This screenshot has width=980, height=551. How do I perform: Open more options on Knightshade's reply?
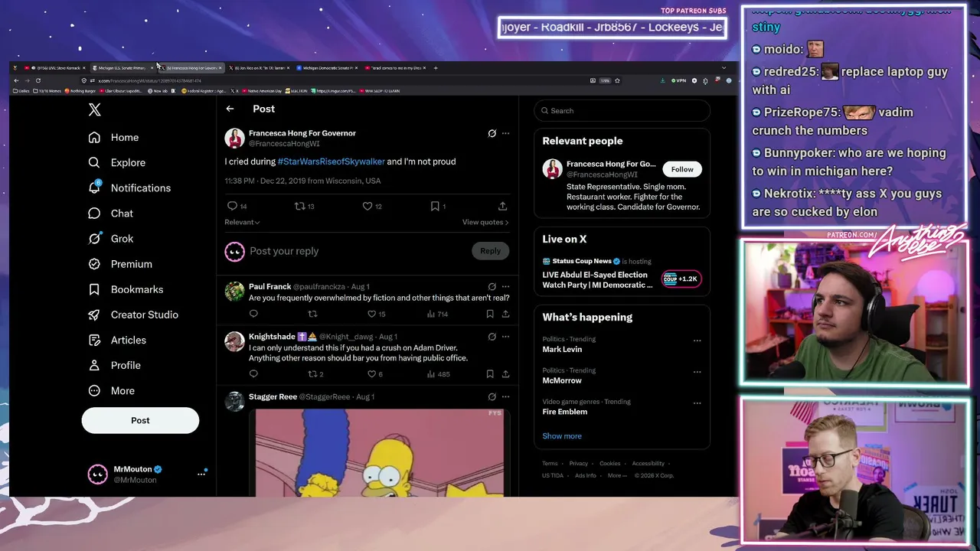(x=505, y=337)
